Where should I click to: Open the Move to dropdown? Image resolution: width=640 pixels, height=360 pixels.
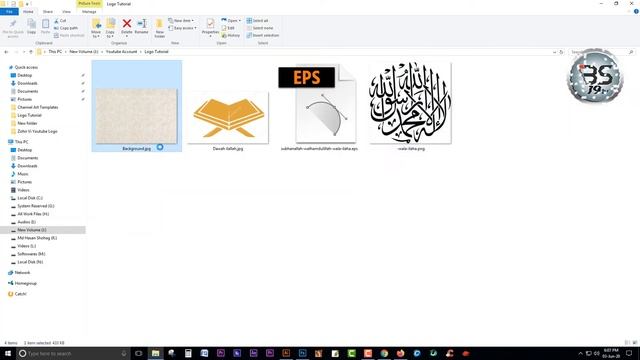[96, 28]
